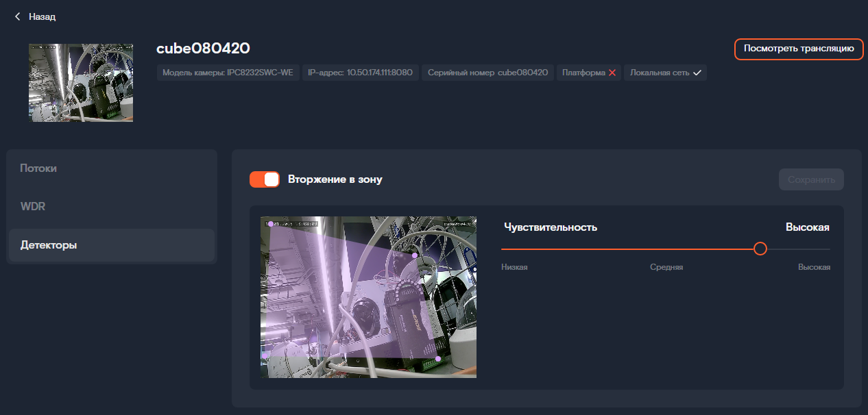The image size is (868, 415).
Task: Click the Высокая label below the slider
Action: tap(814, 267)
